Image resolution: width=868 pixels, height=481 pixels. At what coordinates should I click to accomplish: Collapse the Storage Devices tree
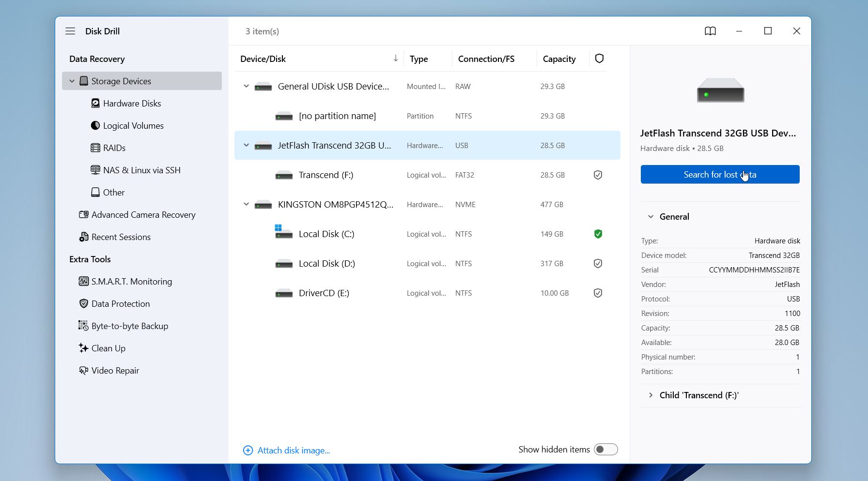click(x=72, y=81)
